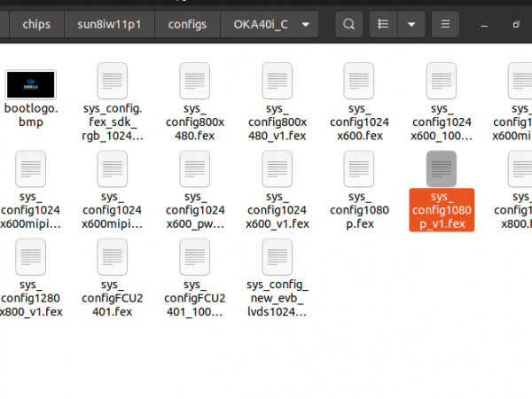The height and width of the screenshot is (399, 532).
Task: Open the configs breadcrumb folder
Action: tap(188, 24)
